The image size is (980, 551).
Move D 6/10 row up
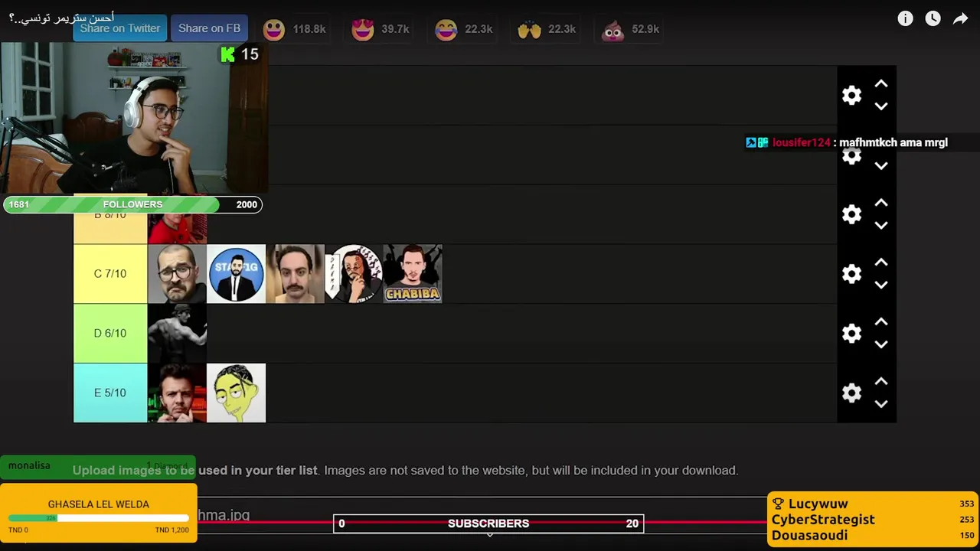[881, 322]
